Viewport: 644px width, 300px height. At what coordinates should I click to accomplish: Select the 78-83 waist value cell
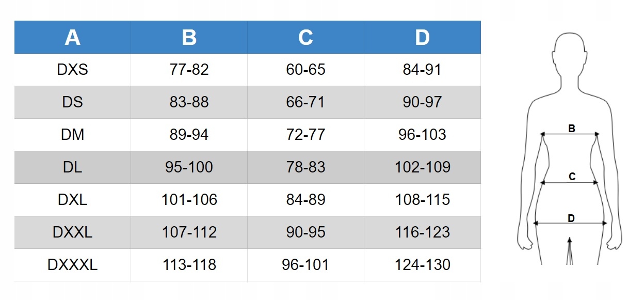coord(305,167)
